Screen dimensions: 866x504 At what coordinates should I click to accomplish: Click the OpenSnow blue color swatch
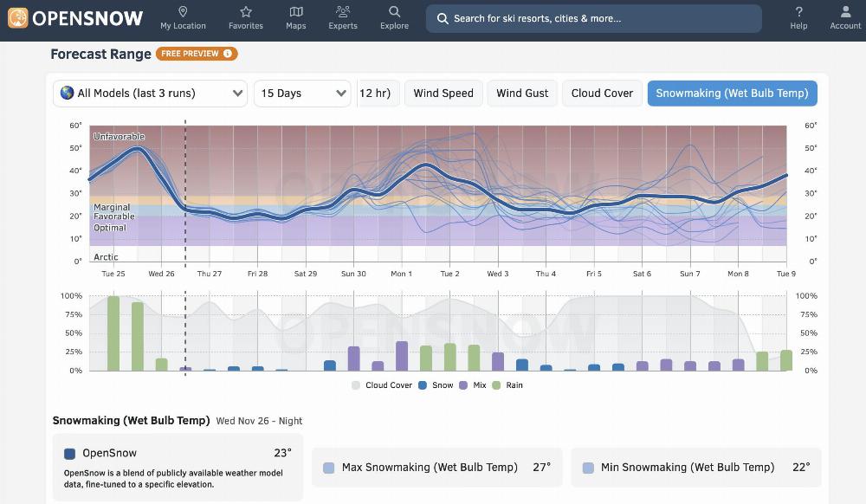[x=70, y=453]
